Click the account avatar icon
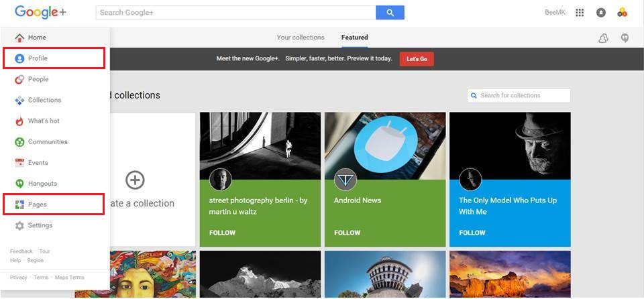Screen dimensions: 644x299 [x=623, y=13]
